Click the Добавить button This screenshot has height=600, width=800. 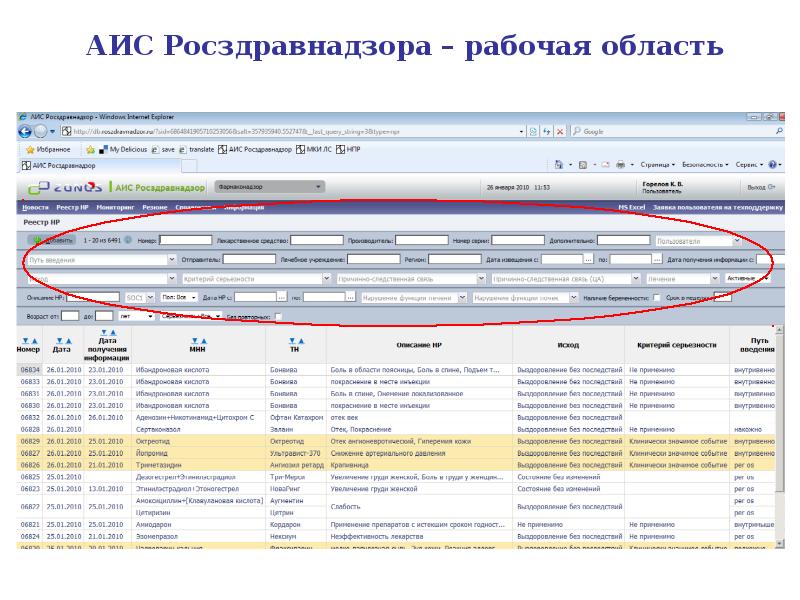click(x=53, y=240)
